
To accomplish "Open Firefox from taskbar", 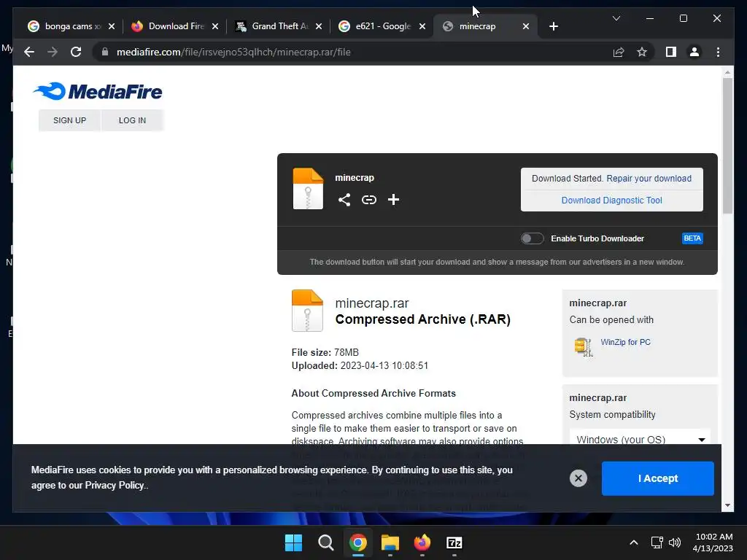I will click(422, 542).
